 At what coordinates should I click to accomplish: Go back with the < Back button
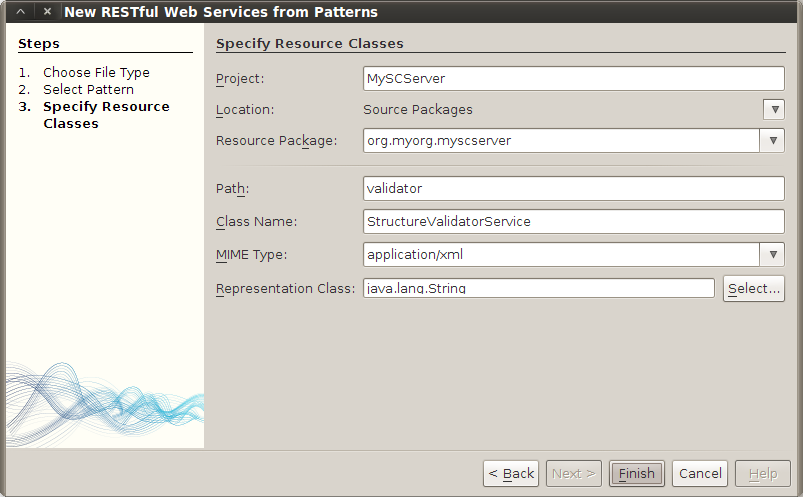point(511,473)
